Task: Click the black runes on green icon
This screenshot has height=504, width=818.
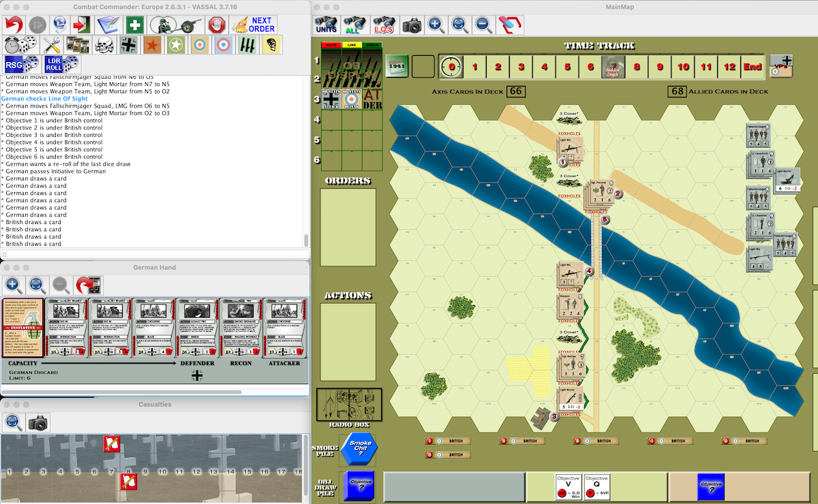Action: click(x=247, y=45)
